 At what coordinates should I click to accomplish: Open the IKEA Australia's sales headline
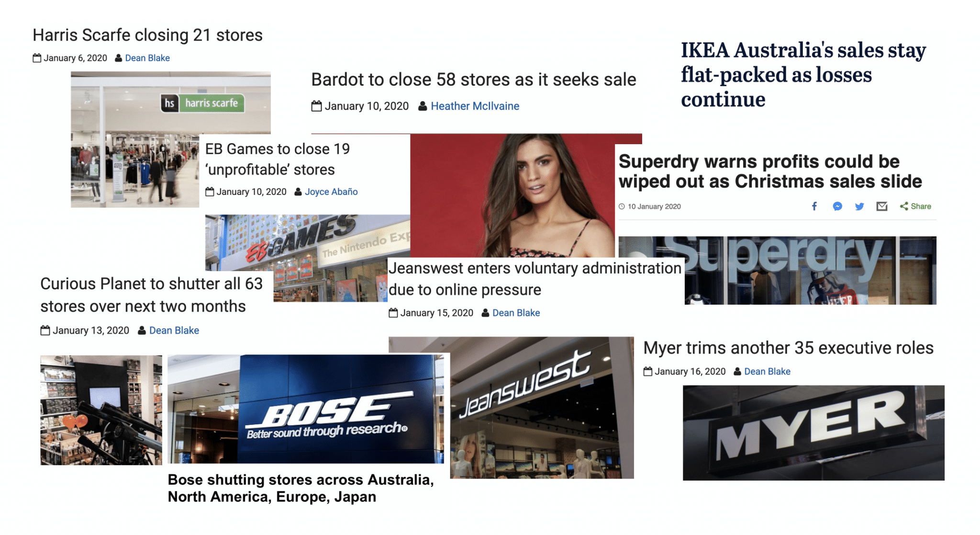pos(803,75)
